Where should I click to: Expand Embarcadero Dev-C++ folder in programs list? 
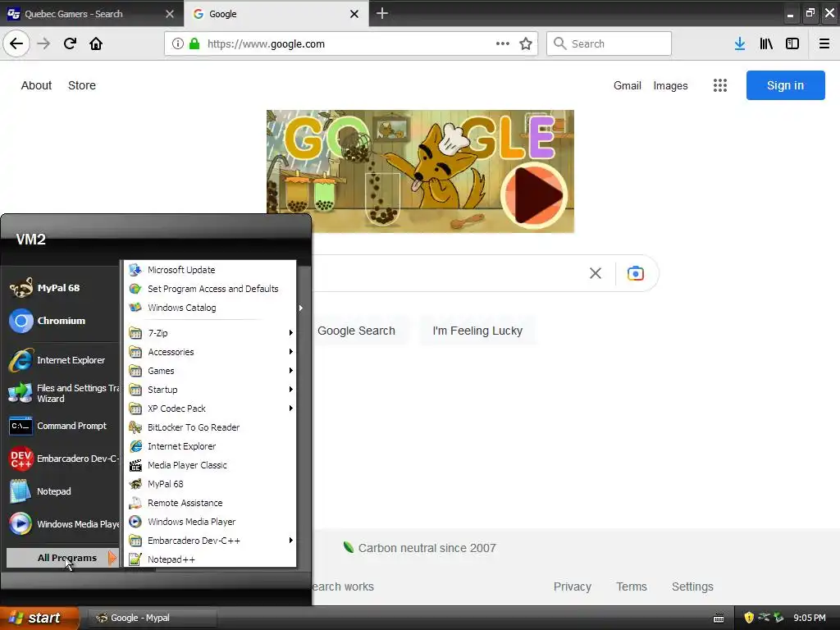[x=210, y=541]
